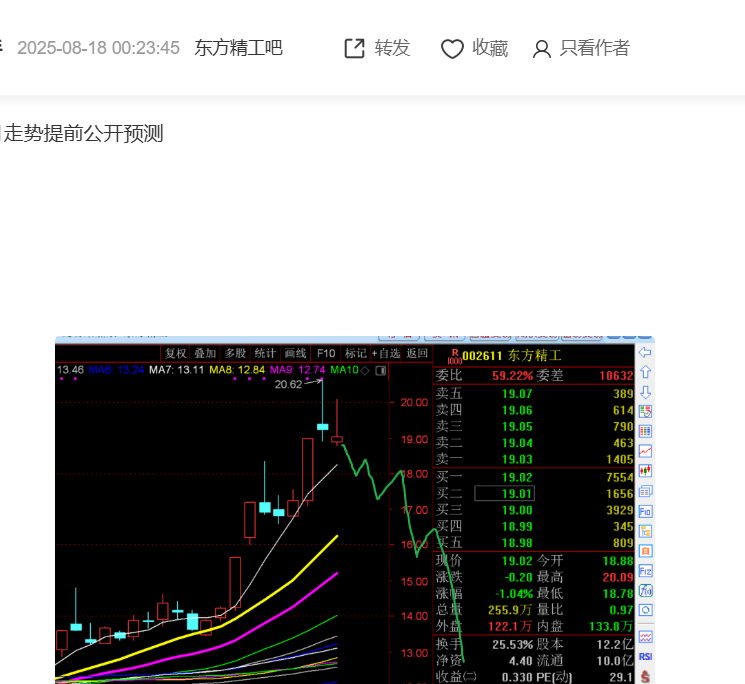745x684 pixels.
Task: Click the 卖一 price 19.03
Action: tap(517, 459)
